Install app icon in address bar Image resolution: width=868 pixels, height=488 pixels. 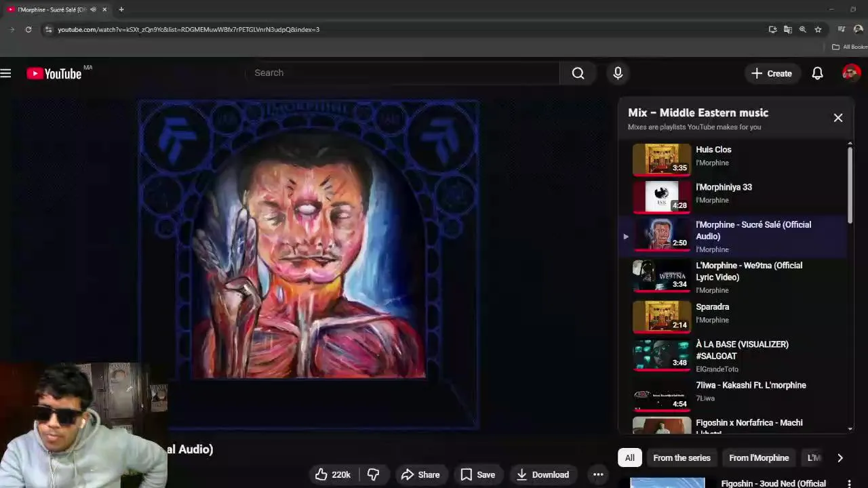(x=772, y=30)
